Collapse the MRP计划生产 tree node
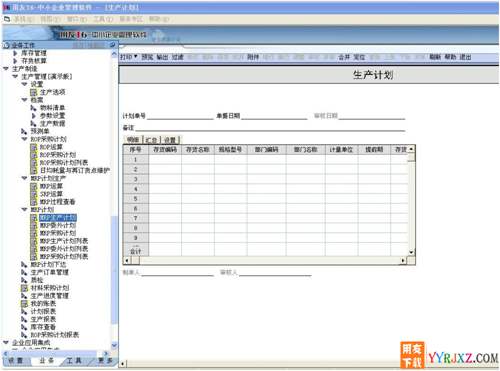This screenshot has height=371, width=500. tap(24, 178)
